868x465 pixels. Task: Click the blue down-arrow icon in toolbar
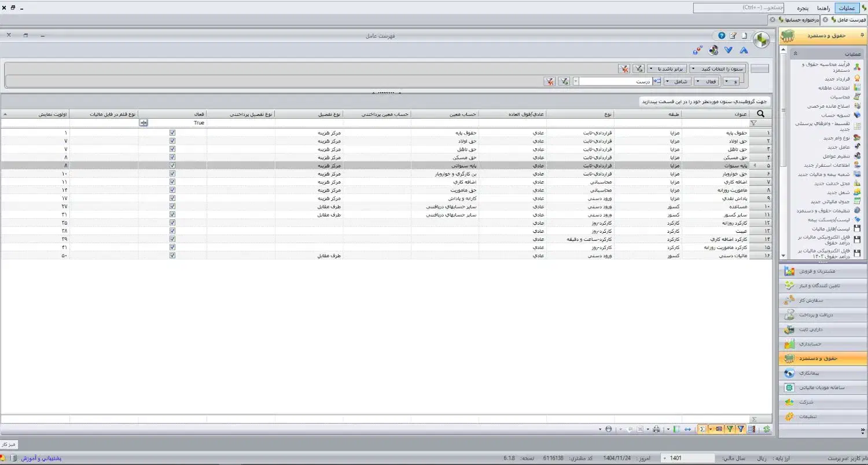click(729, 50)
